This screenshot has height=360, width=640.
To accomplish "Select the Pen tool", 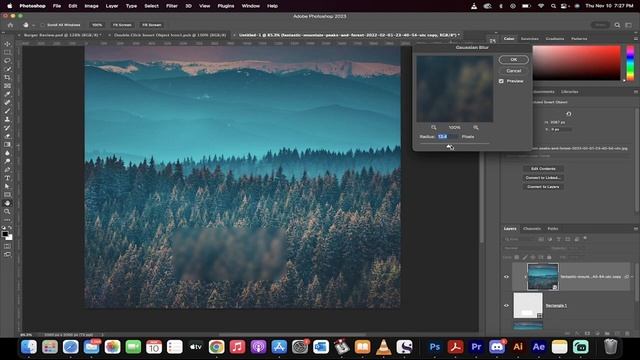I will (x=7, y=169).
